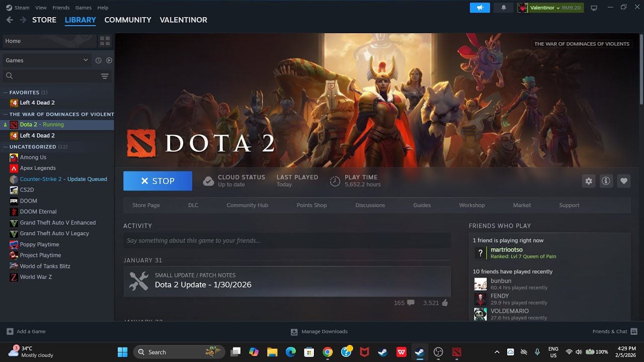The width and height of the screenshot is (644, 362).
Task: Open the Help menu
Action: point(103,8)
